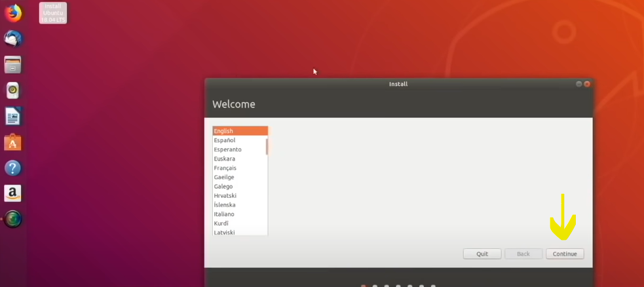The image size is (644, 287).
Task: Select Íslenska in the language list
Action: coord(240,205)
